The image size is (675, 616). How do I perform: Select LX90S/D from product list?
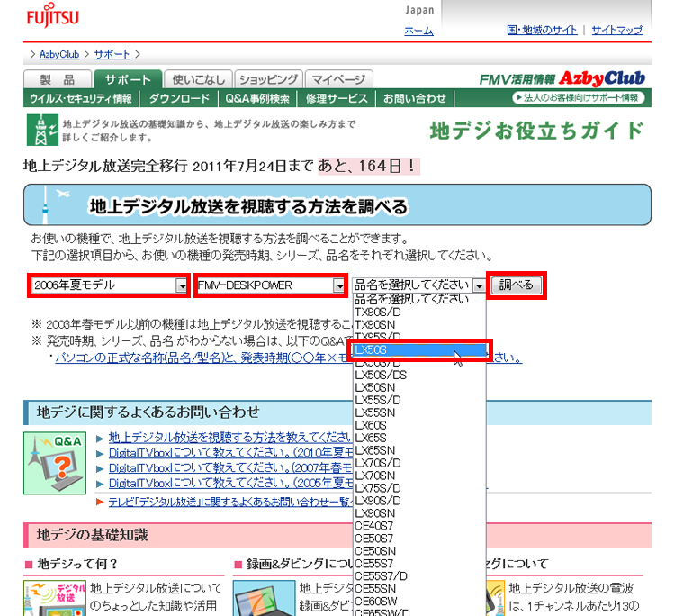tap(419, 501)
